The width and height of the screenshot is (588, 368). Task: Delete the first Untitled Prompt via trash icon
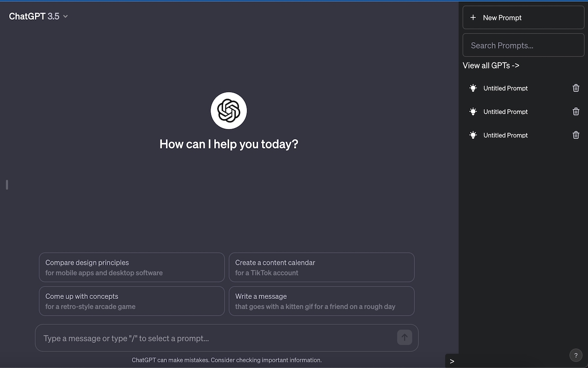click(576, 88)
